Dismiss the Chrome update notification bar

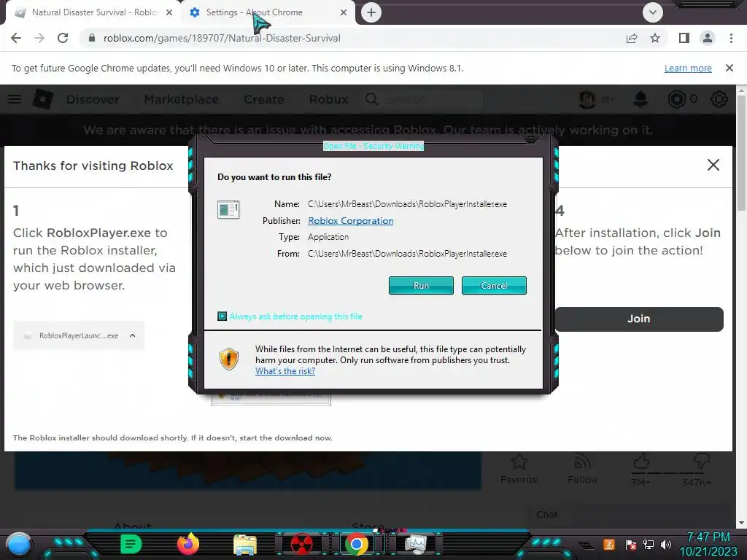pos(729,68)
